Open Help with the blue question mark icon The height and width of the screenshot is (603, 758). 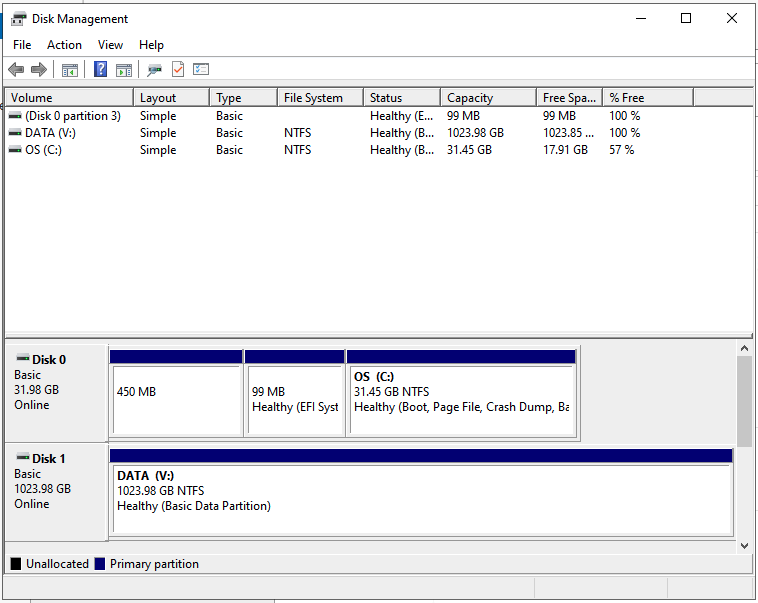(x=101, y=69)
